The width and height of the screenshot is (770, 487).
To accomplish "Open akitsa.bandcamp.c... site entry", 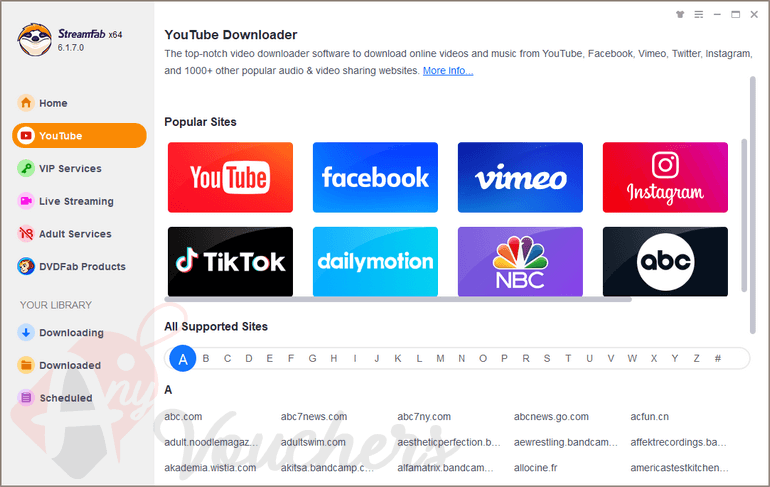I will click(x=328, y=467).
